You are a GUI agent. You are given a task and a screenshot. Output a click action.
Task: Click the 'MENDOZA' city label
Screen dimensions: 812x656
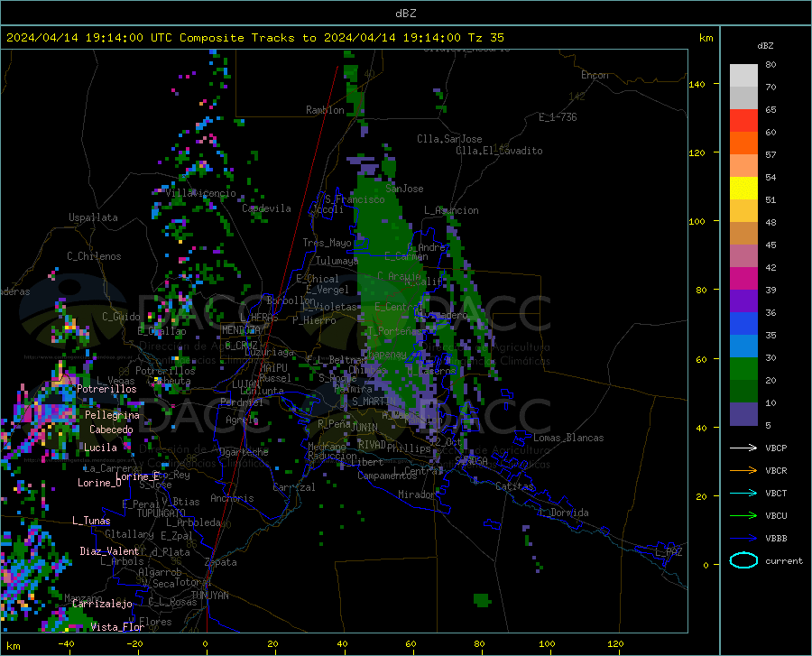[x=241, y=330]
